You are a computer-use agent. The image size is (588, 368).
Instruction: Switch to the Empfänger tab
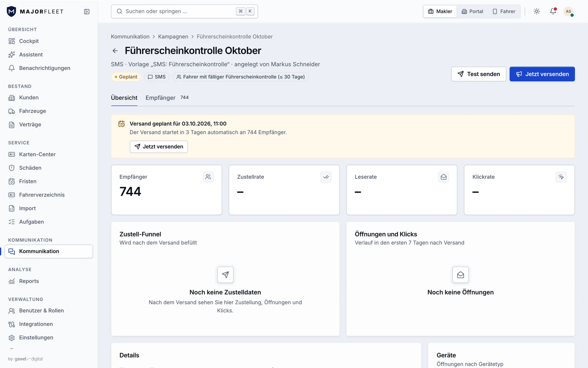coord(167,98)
